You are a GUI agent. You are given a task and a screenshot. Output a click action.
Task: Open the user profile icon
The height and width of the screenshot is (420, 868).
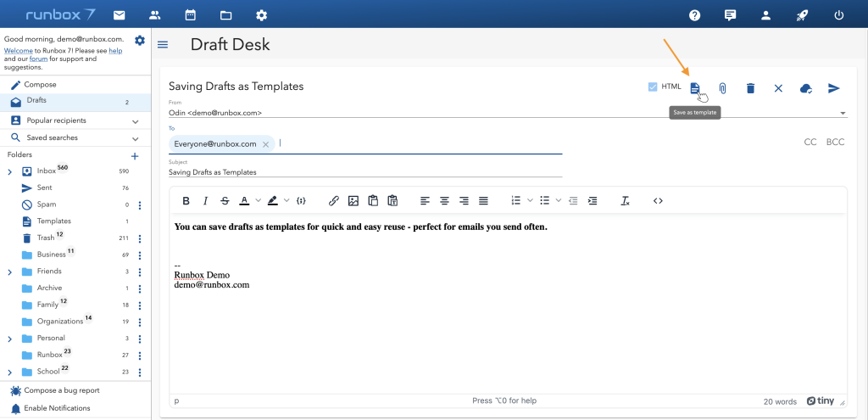(766, 15)
